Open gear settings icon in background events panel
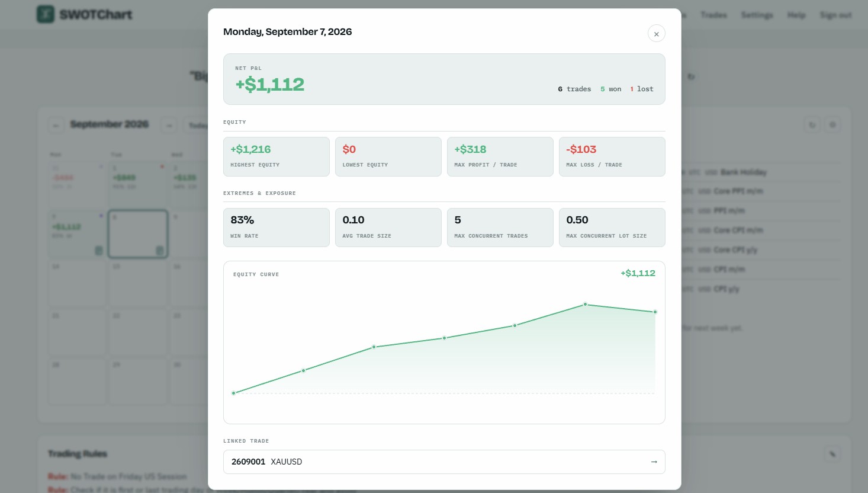 coord(832,125)
